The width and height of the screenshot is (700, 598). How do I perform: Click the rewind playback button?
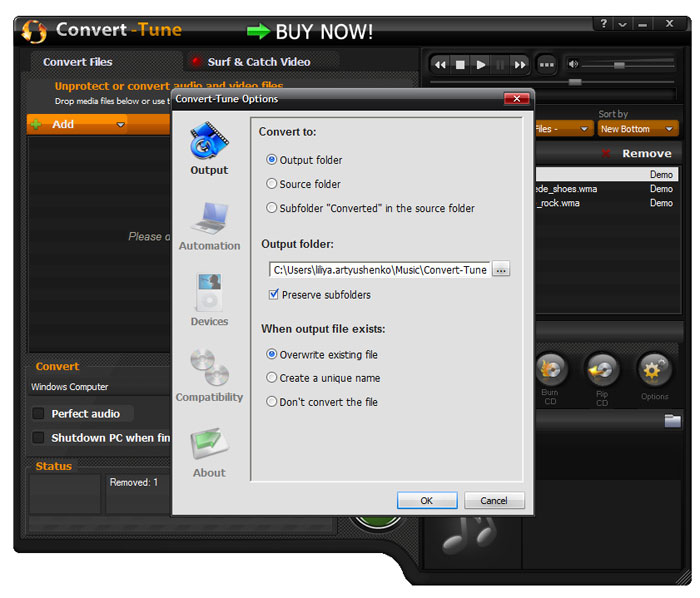pos(440,65)
